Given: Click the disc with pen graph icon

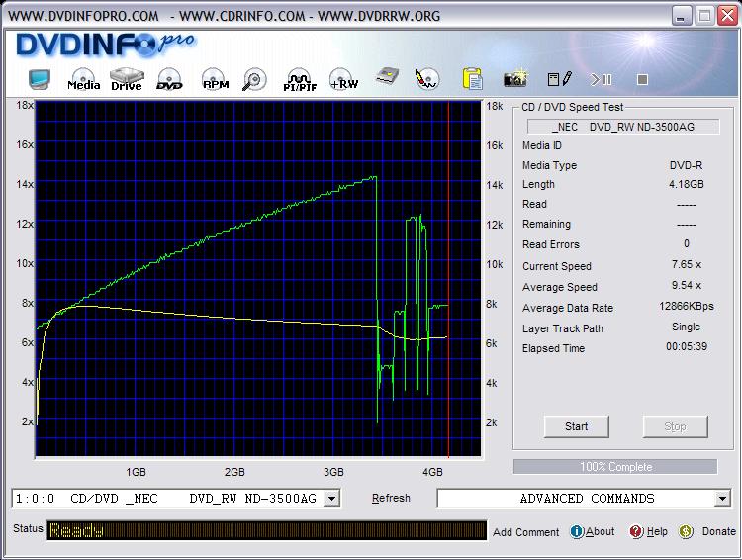Looking at the screenshot, I should point(427,78).
